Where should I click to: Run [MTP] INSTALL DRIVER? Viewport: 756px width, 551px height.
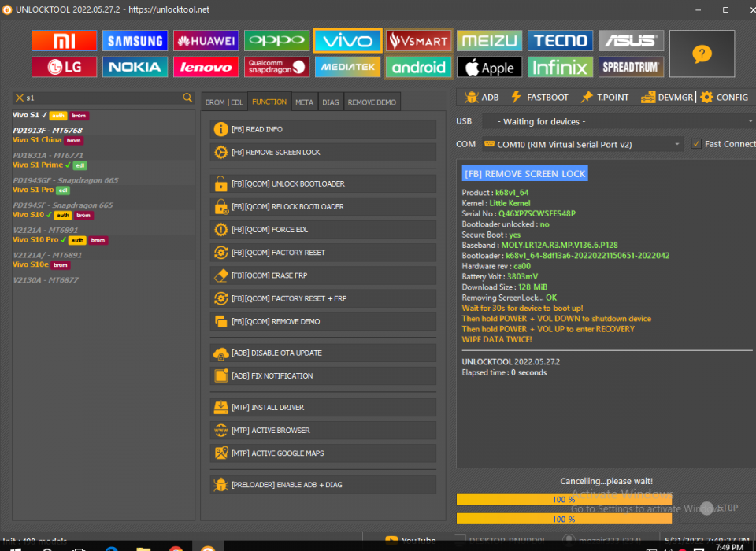click(x=323, y=407)
